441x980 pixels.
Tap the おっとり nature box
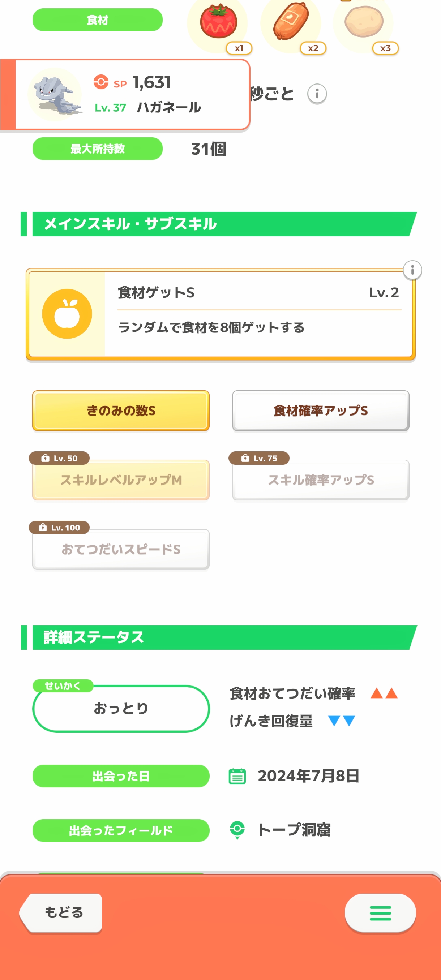coord(121,708)
